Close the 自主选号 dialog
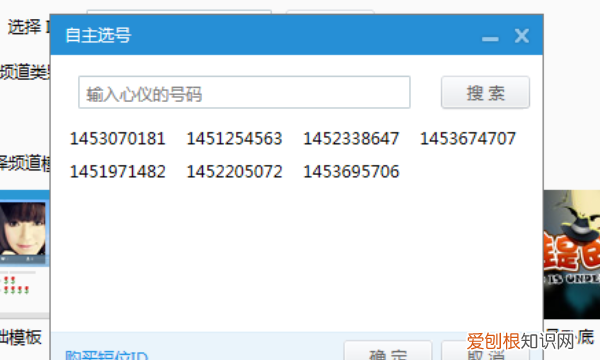Viewport: 600px width, 360px height. [x=522, y=36]
